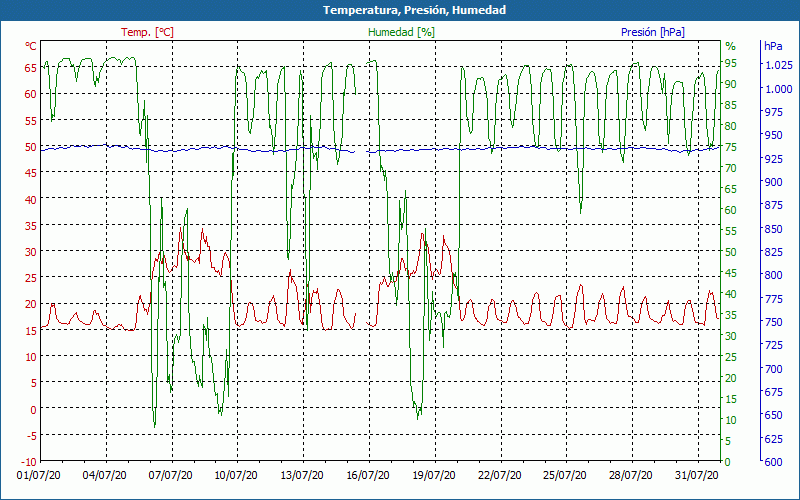Click the chart title 'Temperatura, Presión, Humedad'
Viewport: 800px width, 500px height.
pyautogui.click(x=414, y=10)
